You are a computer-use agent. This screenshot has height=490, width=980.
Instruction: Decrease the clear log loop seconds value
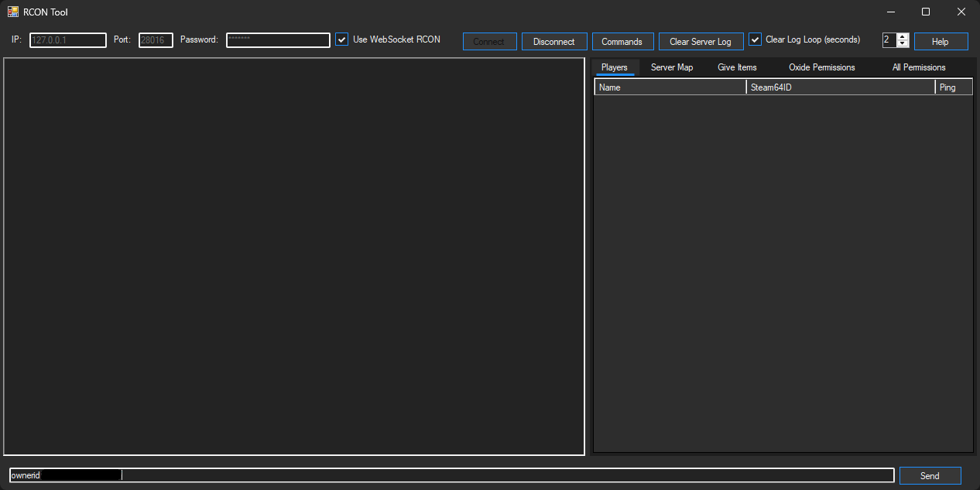point(903,44)
